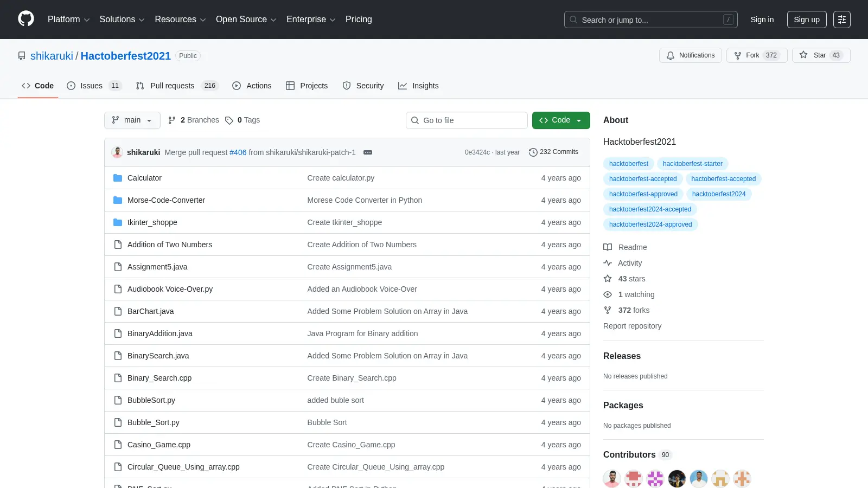The image size is (868, 488).
Task: Click the fork icon next to 372 forks
Action: click(608, 310)
